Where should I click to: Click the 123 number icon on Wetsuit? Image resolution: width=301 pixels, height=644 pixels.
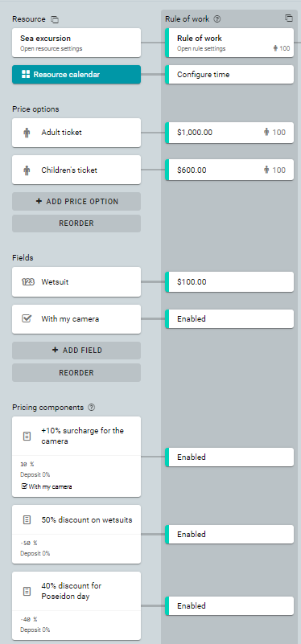click(x=27, y=282)
